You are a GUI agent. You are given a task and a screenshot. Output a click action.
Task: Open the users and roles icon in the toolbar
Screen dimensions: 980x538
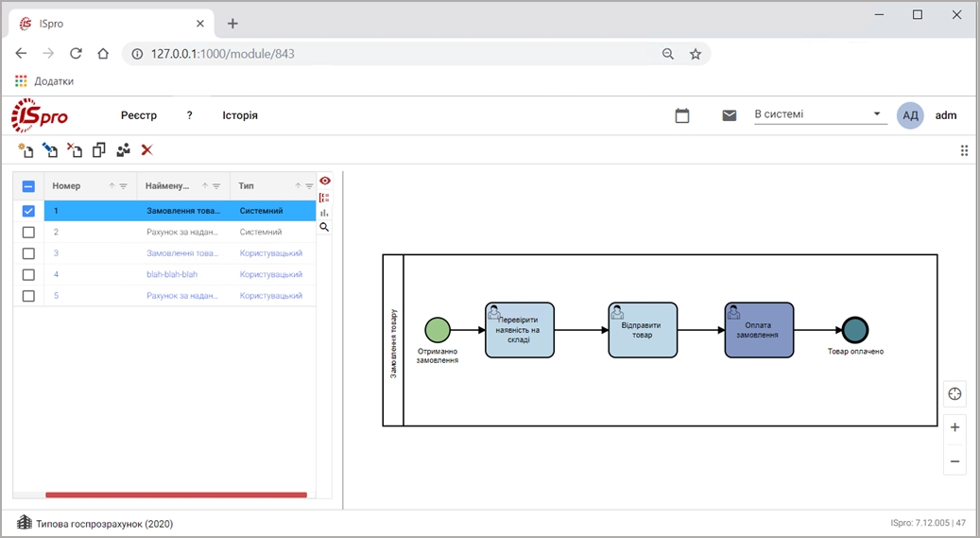123,150
